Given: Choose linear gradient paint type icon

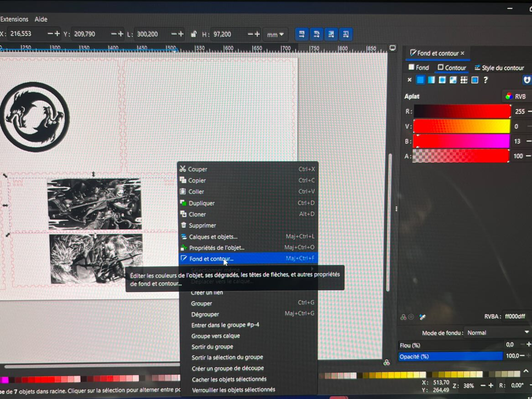Looking at the screenshot, I should (431, 80).
